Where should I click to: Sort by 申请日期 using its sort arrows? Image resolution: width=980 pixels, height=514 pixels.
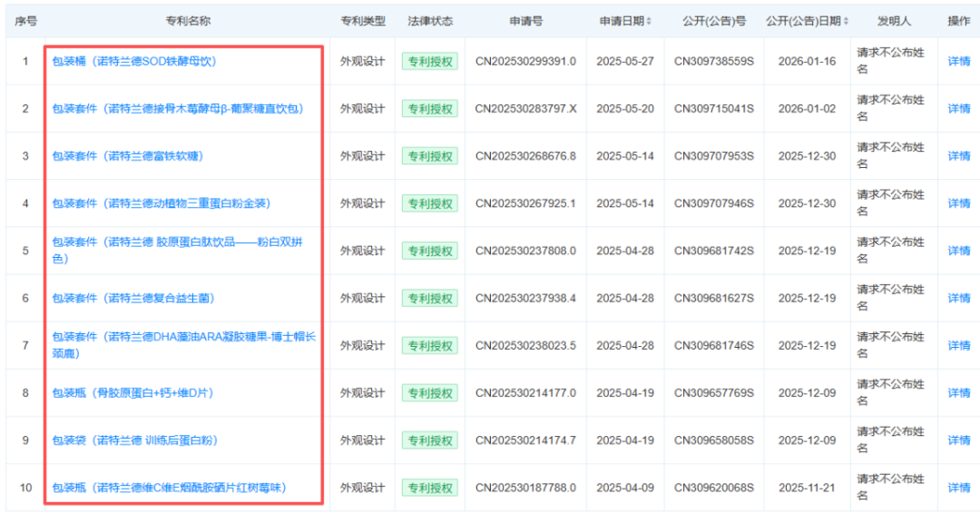649,21
